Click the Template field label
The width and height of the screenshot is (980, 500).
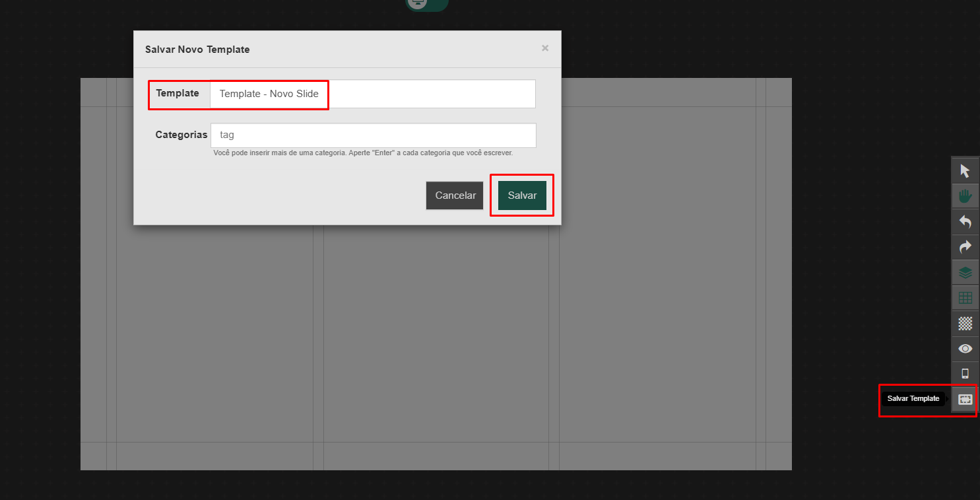[178, 94]
